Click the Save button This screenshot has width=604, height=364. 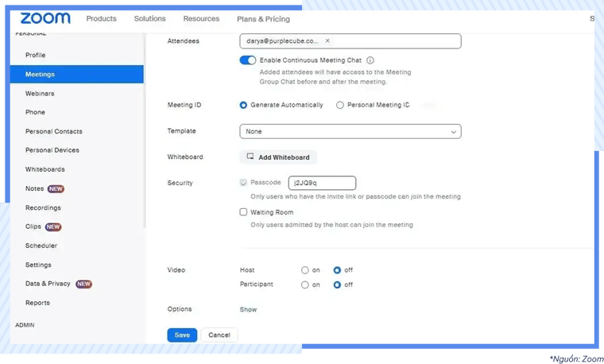(x=182, y=335)
